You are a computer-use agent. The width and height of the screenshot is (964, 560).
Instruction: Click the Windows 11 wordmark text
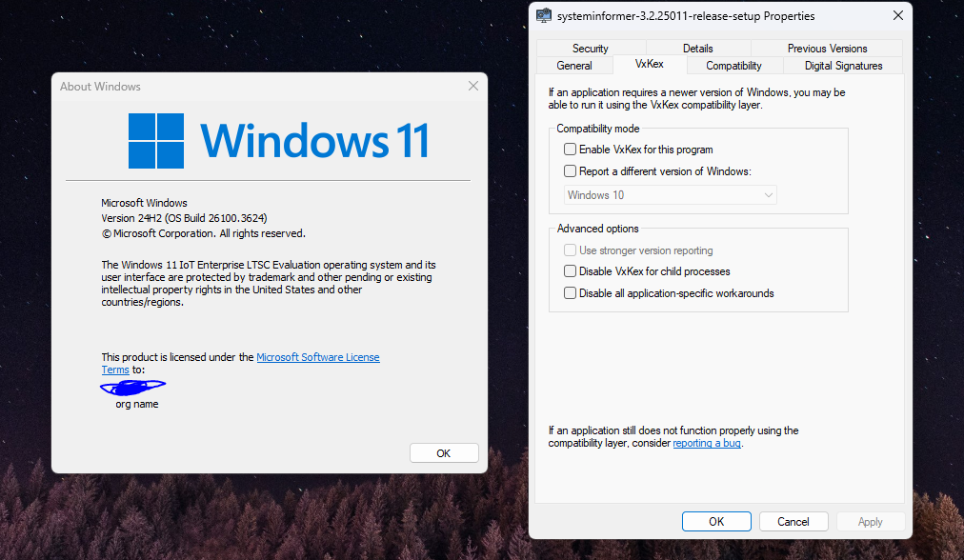pyautogui.click(x=314, y=141)
